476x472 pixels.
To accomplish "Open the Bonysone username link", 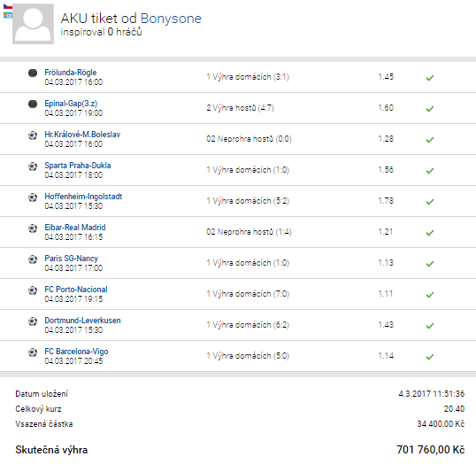I will coord(171,19).
